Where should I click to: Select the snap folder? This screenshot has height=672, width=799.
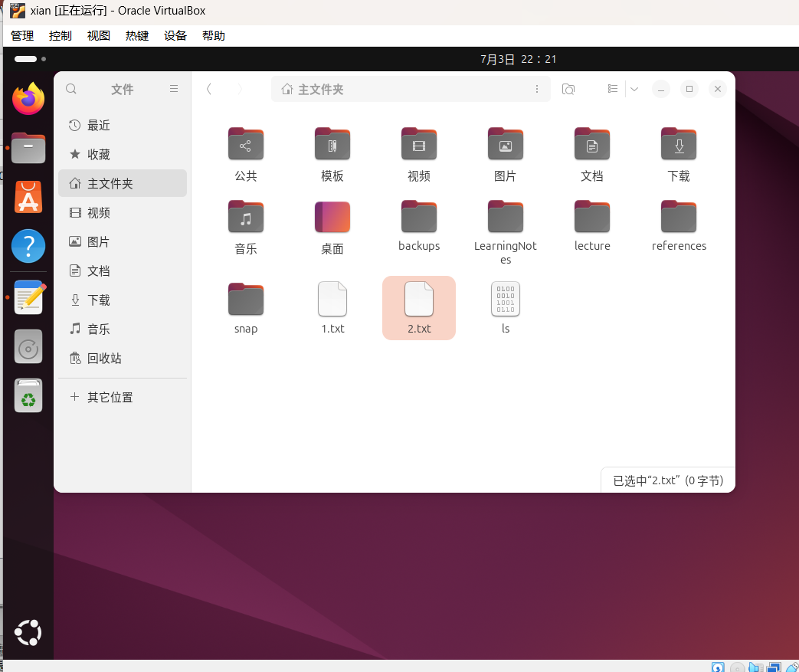(246, 308)
